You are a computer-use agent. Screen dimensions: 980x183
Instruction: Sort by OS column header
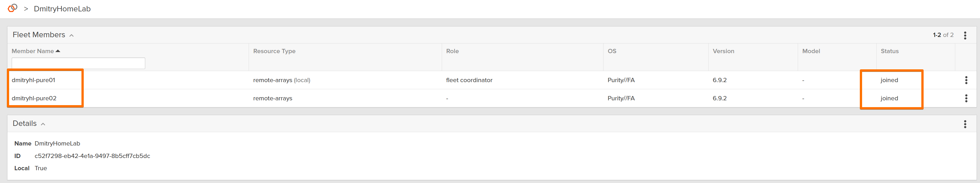click(612, 51)
